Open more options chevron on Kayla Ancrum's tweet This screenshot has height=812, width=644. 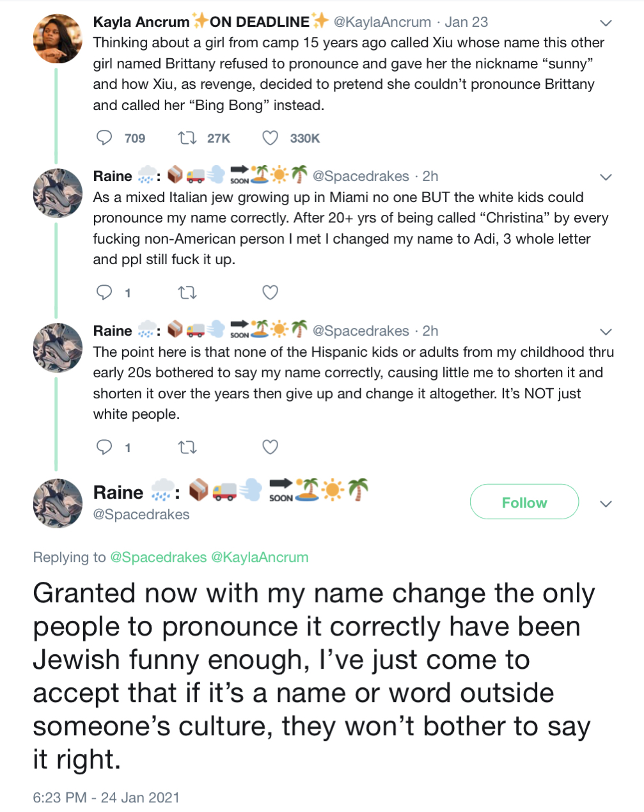pos(606,23)
